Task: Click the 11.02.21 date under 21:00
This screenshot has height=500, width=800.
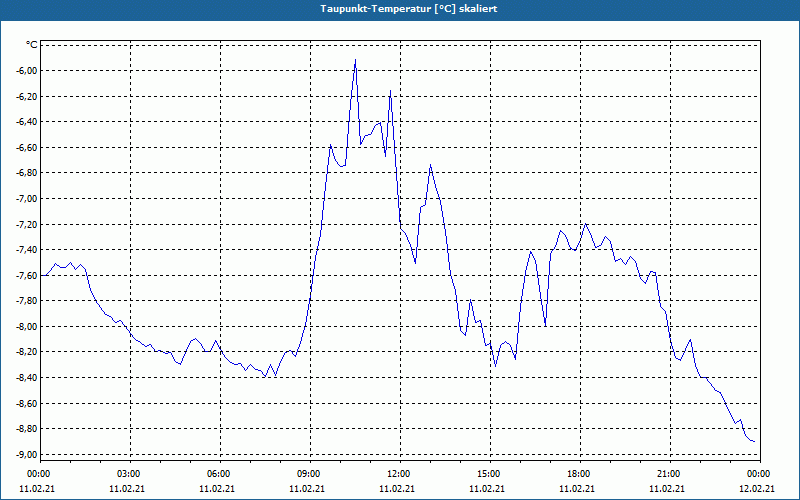Action: pos(667,488)
